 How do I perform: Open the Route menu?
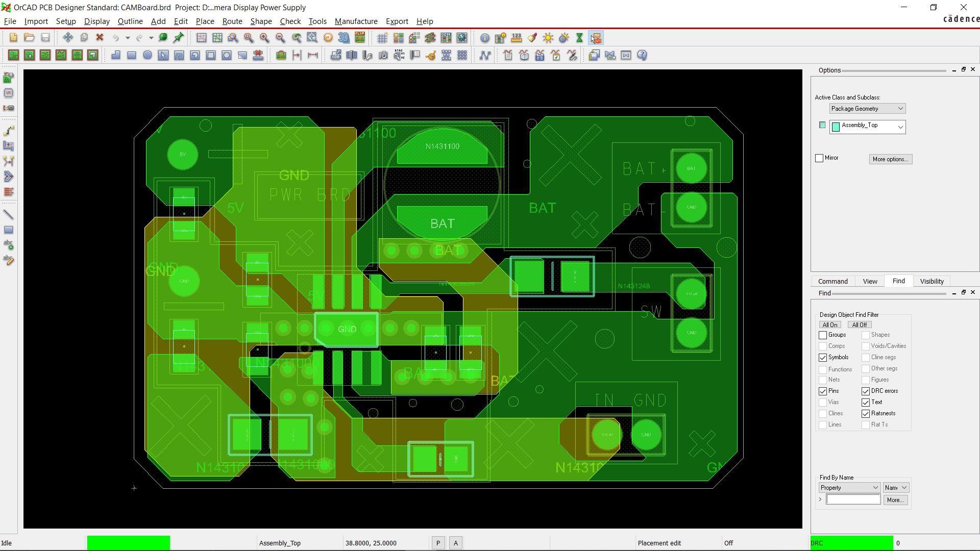(232, 21)
